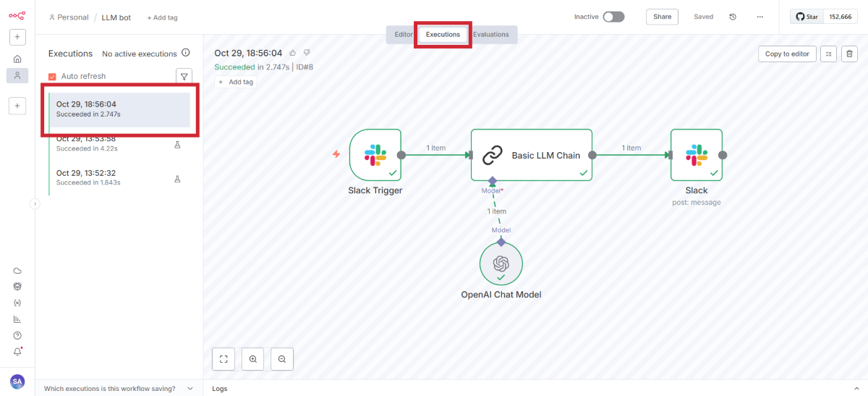Uncheck the Auto refresh checkbox

click(52, 77)
